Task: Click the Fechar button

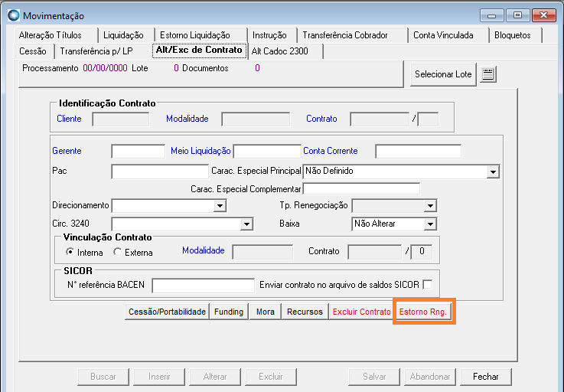Action: [486, 377]
